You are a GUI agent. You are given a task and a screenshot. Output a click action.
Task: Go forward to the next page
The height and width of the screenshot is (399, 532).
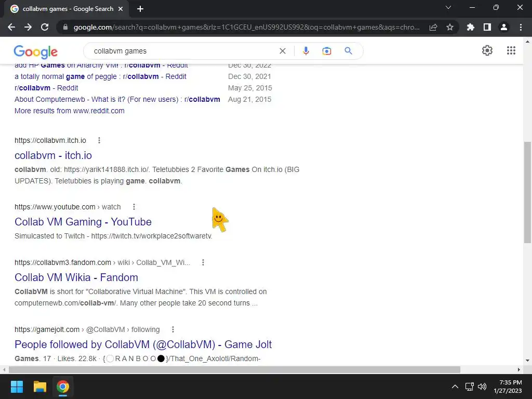click(28, 27)
